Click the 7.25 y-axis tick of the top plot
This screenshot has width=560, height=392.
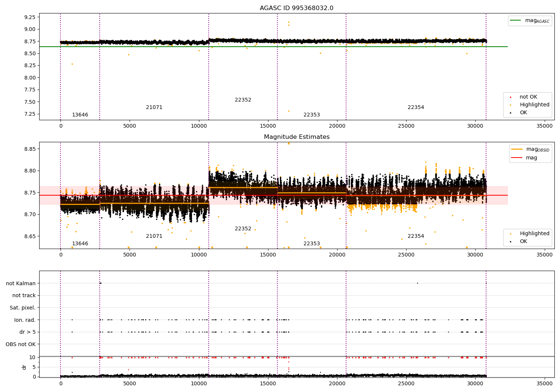30,114
